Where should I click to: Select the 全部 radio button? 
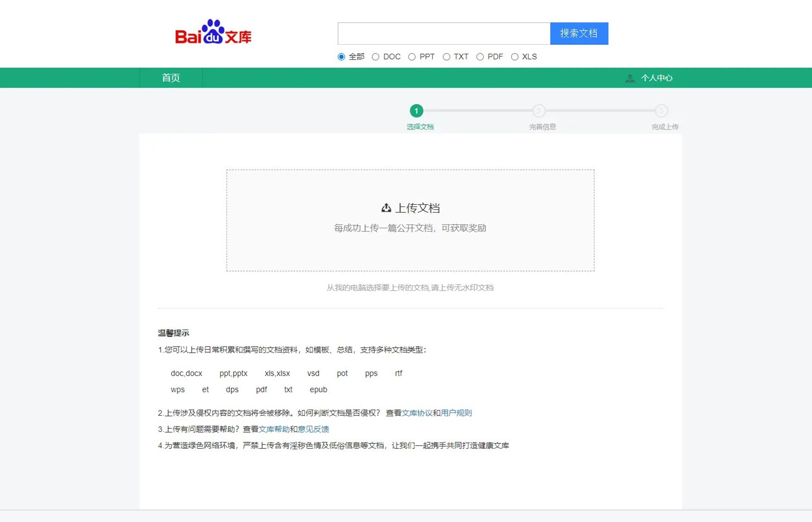pyautogui.click(x=342, y=57)
